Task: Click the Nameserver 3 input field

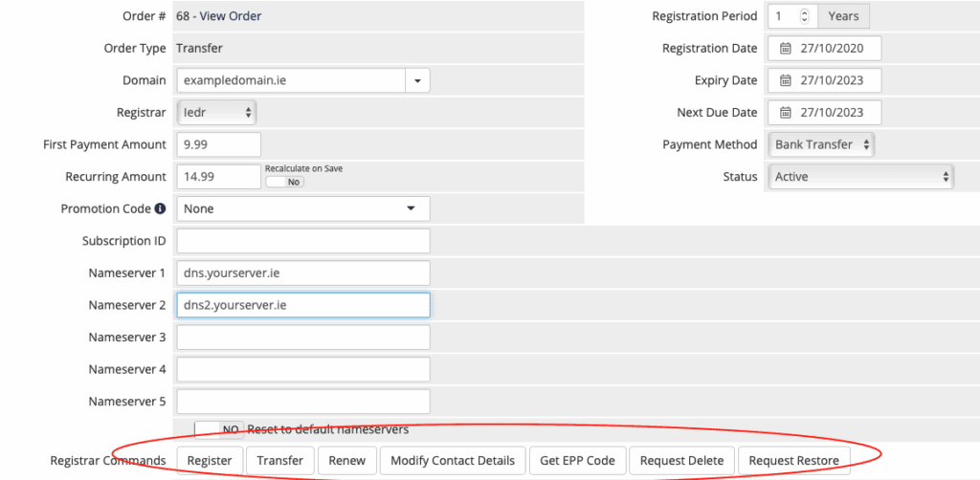Action: coord(303,338)
